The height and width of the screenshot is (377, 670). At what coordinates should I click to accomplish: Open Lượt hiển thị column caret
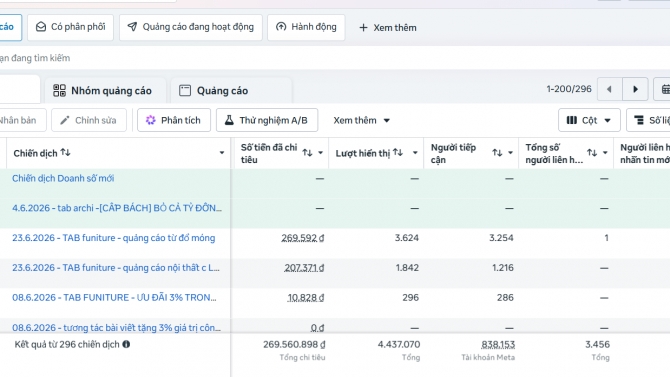pos(415,153)
